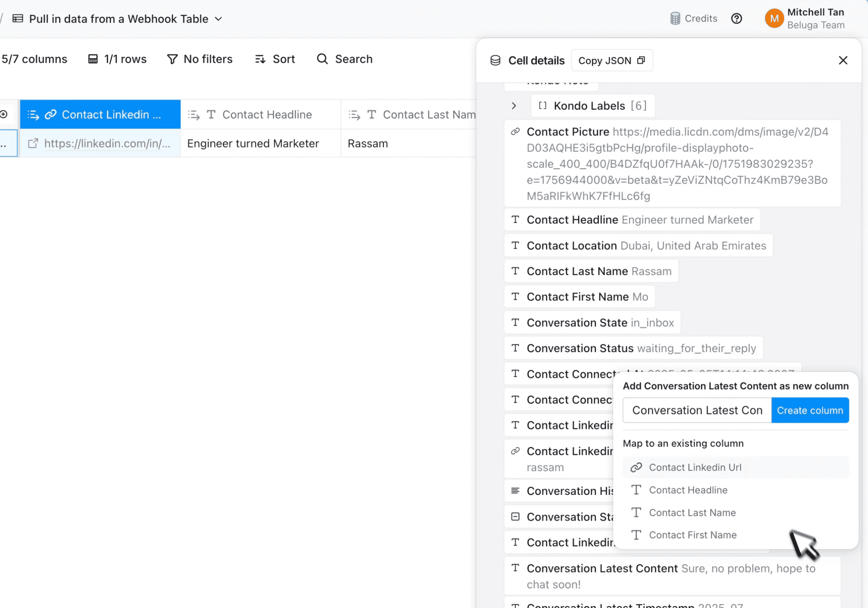Open the Credits coins icon

(675, 18)
